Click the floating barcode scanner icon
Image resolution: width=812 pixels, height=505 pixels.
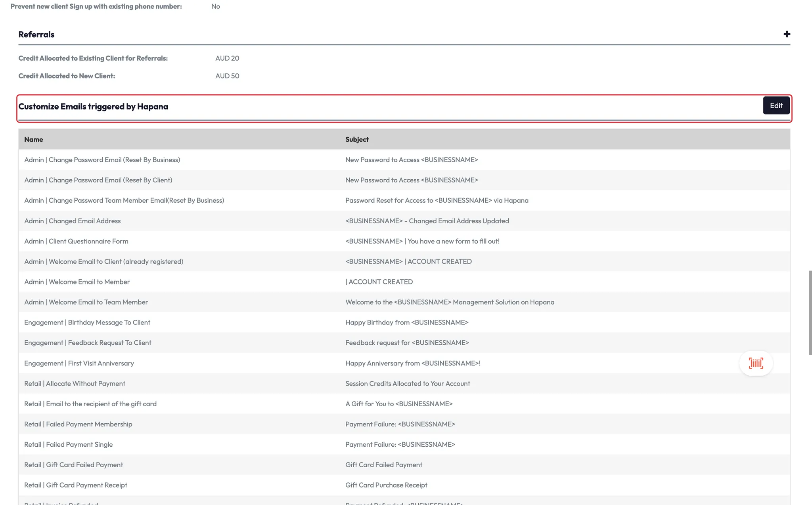tap(756, 363)
